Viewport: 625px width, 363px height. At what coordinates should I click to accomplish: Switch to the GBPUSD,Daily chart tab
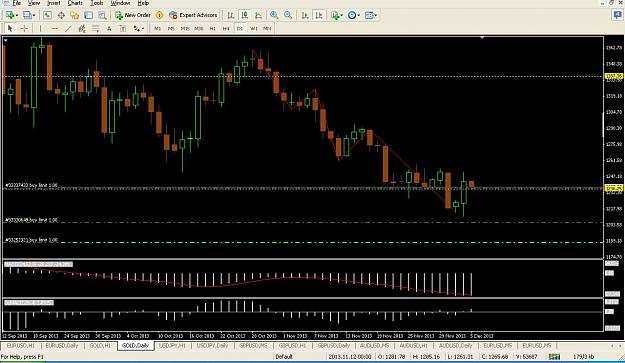point(334,345)
